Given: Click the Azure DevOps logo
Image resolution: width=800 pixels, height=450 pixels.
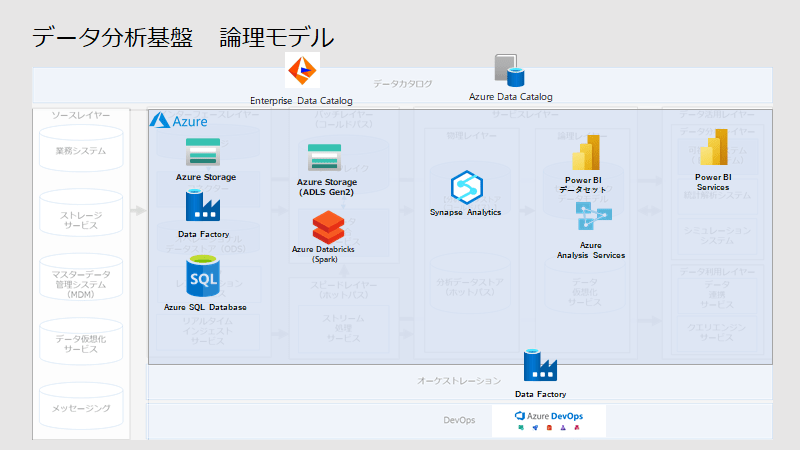Looking at the screenshot, I should tap(548, 421).
